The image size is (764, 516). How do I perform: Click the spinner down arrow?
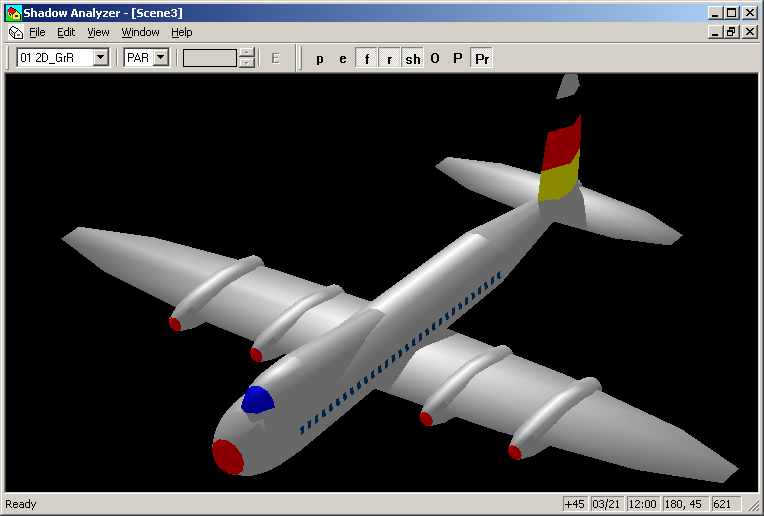(248, 63)
